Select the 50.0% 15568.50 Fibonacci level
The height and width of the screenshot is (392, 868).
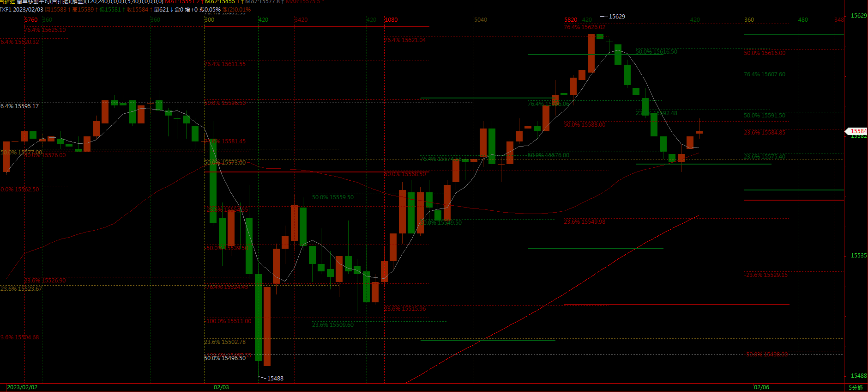pos(405,174)
